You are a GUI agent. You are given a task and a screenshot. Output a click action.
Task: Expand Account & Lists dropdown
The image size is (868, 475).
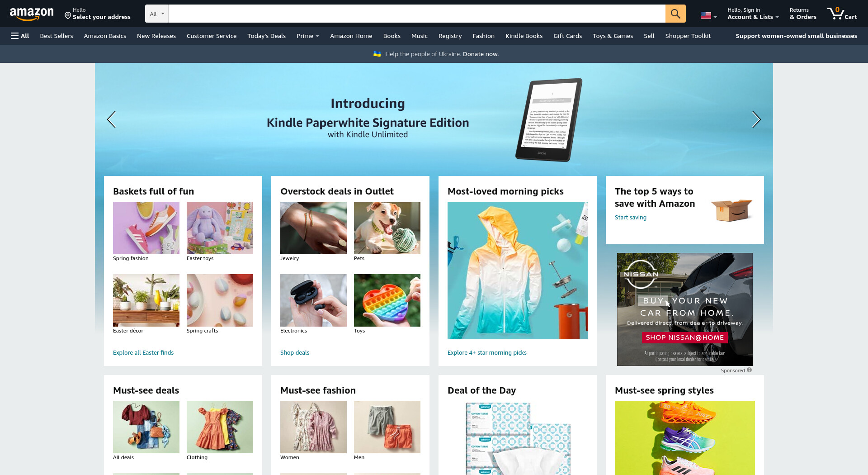point(753,14)
